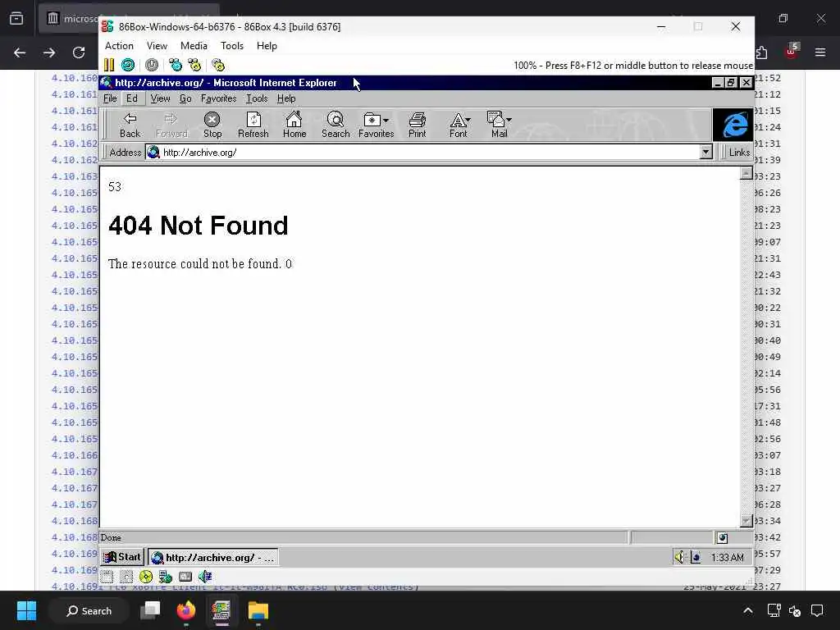Click the sound status icon in 86Box status bar
Screen dimensions: 840x630
pos(205,577)
